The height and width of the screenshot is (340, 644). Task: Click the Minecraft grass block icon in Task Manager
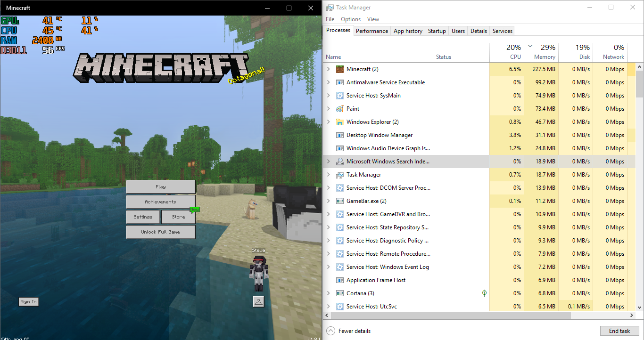(339, 69)
